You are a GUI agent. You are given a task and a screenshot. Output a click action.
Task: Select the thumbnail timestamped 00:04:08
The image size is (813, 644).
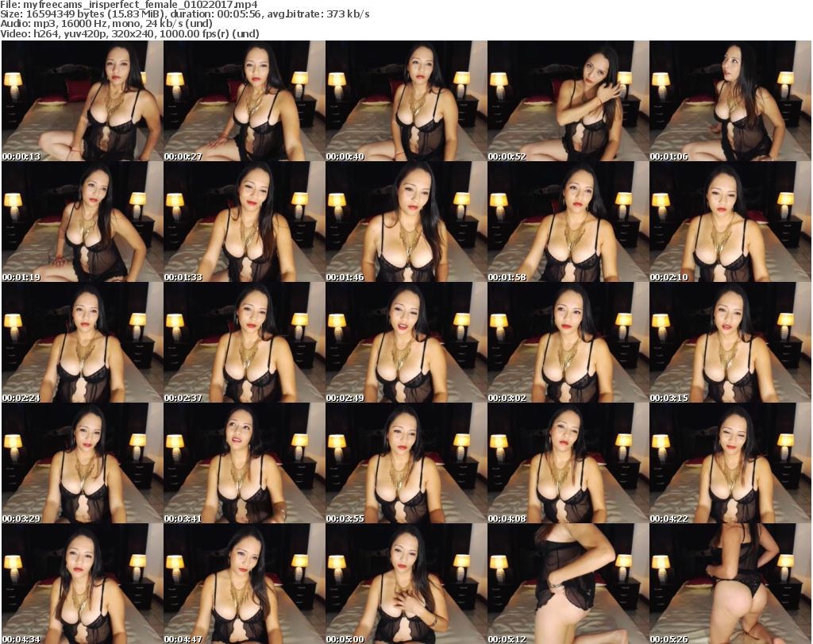point(568,463)
